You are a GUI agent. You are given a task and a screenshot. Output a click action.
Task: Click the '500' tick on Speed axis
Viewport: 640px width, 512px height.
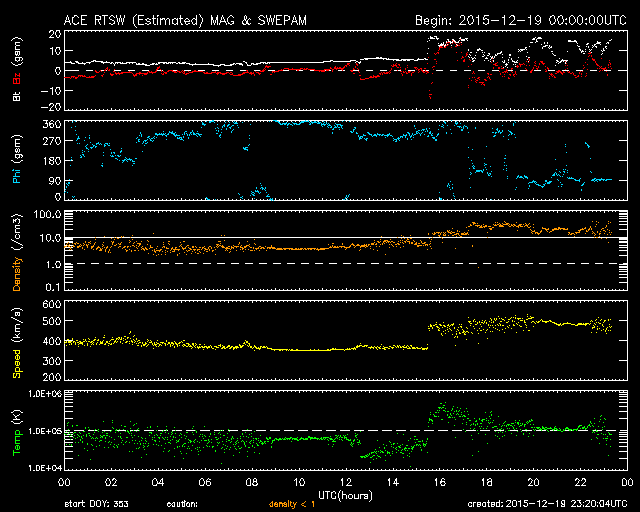pyautogui.click(x=52, y=321)
